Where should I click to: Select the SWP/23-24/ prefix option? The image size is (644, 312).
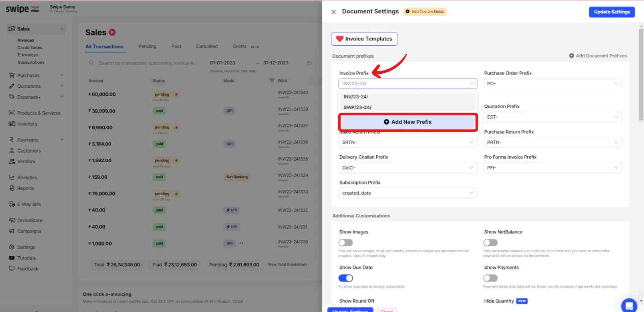pyautogui.click(x=408, y=107)
